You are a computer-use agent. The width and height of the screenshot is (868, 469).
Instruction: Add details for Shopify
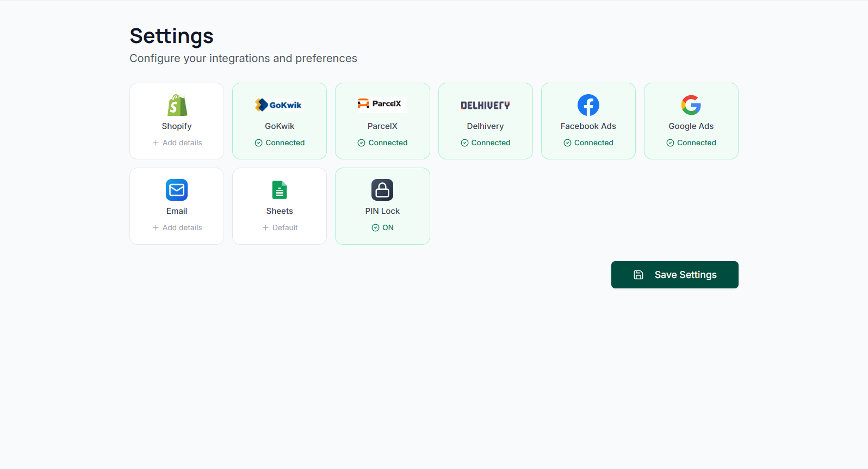click(177, 143)
